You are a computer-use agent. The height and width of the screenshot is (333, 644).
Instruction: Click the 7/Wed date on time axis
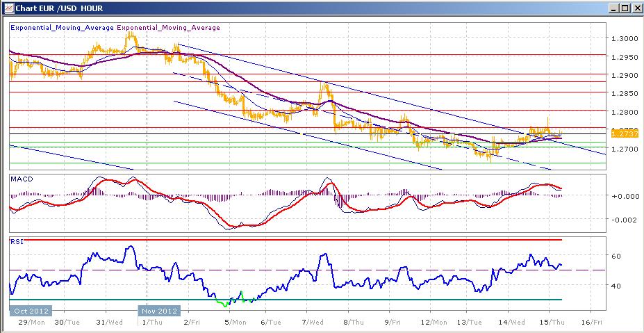[315, 323]
